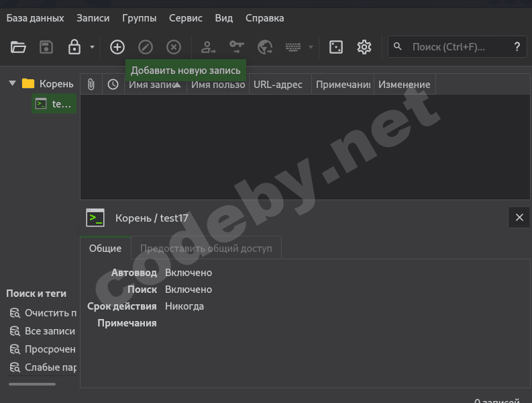Open the Записи menu
The height and width of the screenshot is (403, 532).
click(93, 18)
